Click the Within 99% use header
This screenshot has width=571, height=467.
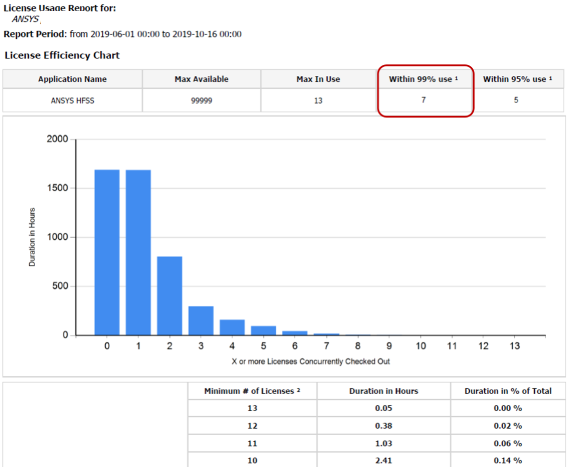click(x=423, y=79)
